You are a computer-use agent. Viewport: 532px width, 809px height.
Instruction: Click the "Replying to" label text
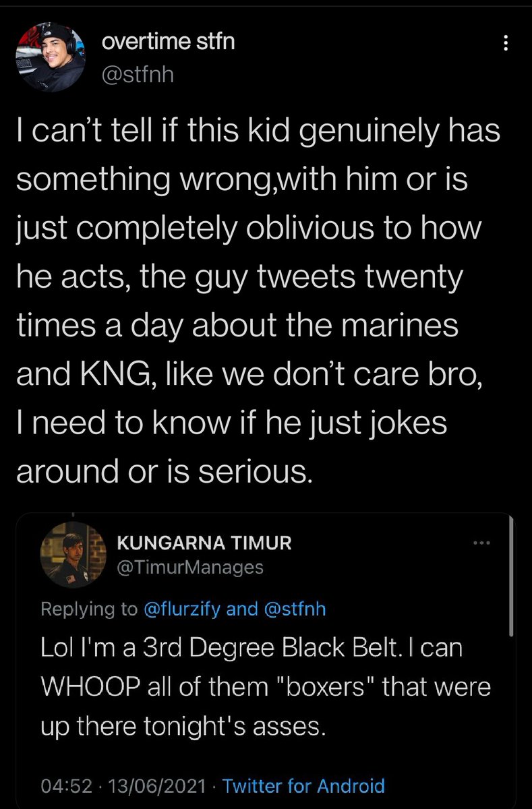(x=89, y=609)
